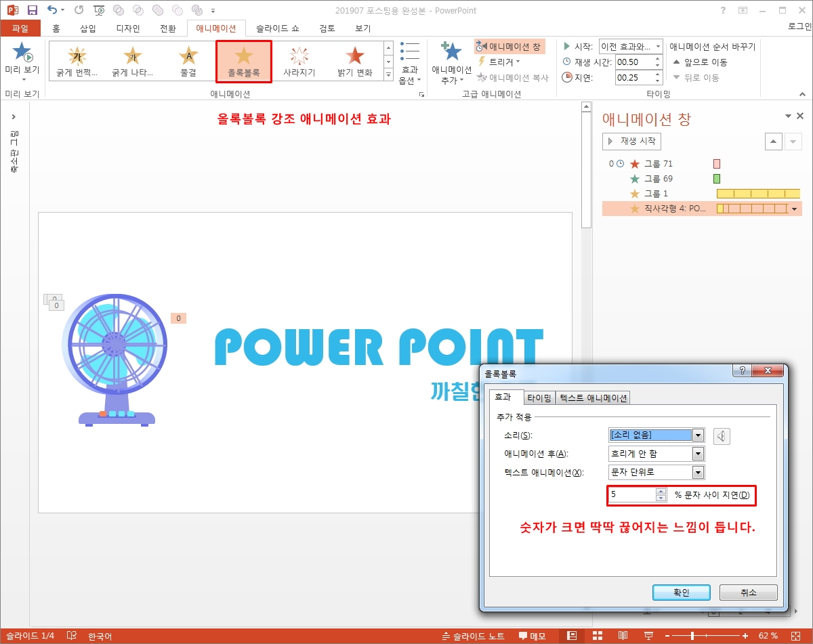The image size is (813, 644).
Task: Click the yellow timeline bar of 그룹 1
Action: 758,194
